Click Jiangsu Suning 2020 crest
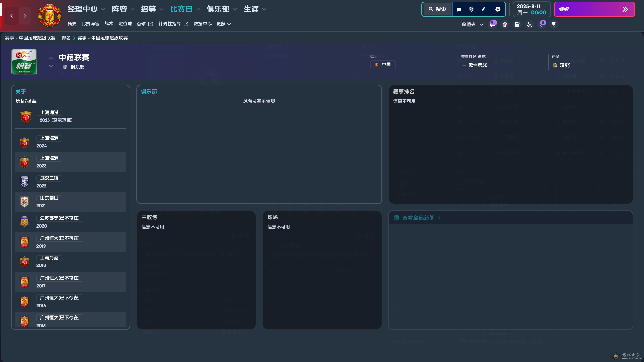 coord(24,222)
